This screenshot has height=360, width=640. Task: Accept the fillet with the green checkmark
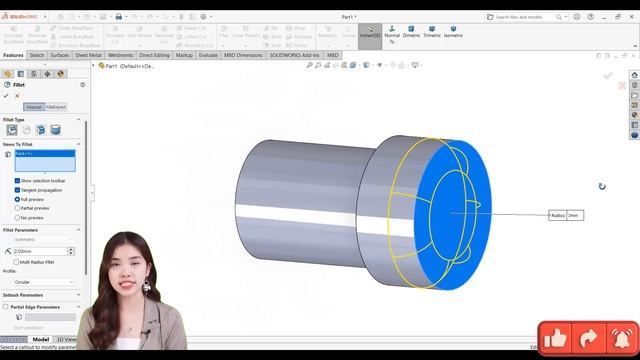coord(6,96)
